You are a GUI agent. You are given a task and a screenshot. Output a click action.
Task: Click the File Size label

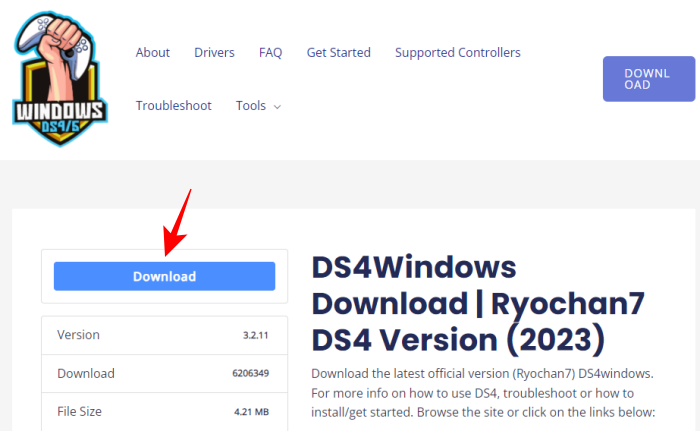(x=79, y=411)
